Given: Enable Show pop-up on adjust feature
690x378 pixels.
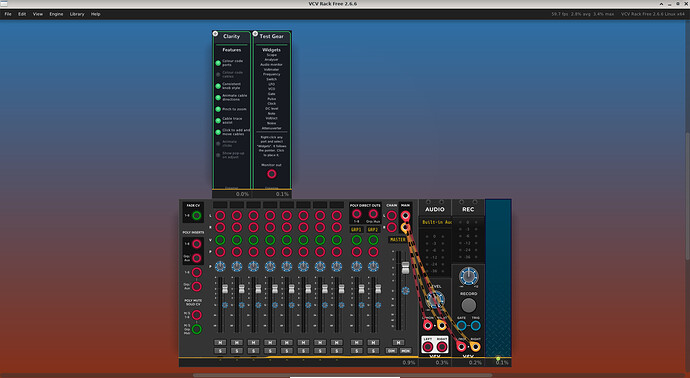Looking at the screenshot, I should tap(218, 155).
